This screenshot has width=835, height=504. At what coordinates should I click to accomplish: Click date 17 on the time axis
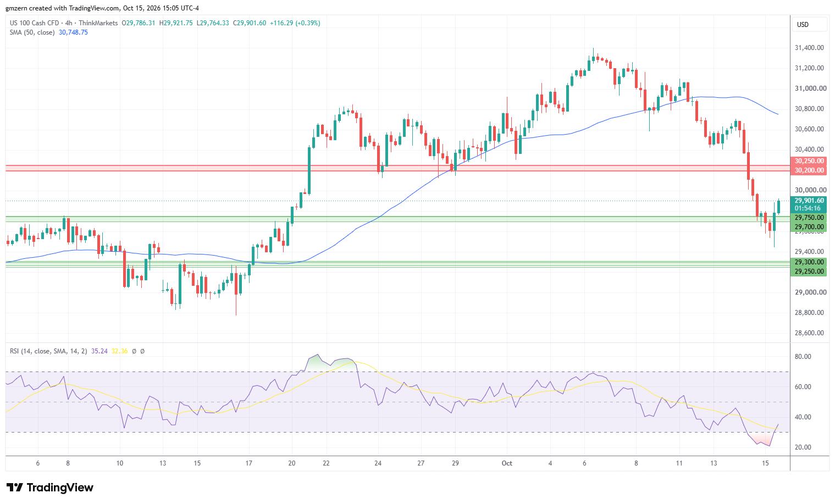tap(248, 463)
